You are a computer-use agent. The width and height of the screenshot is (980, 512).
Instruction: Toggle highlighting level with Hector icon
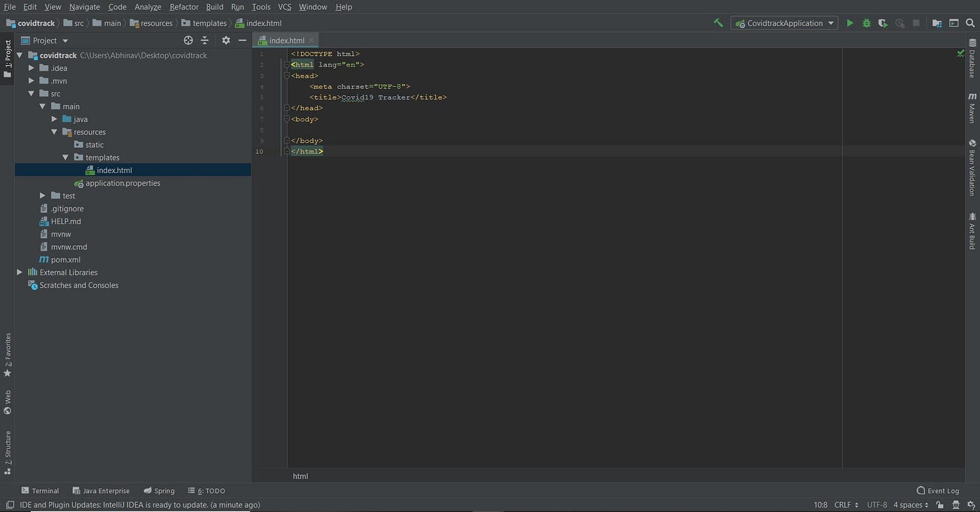coord(955,504)
